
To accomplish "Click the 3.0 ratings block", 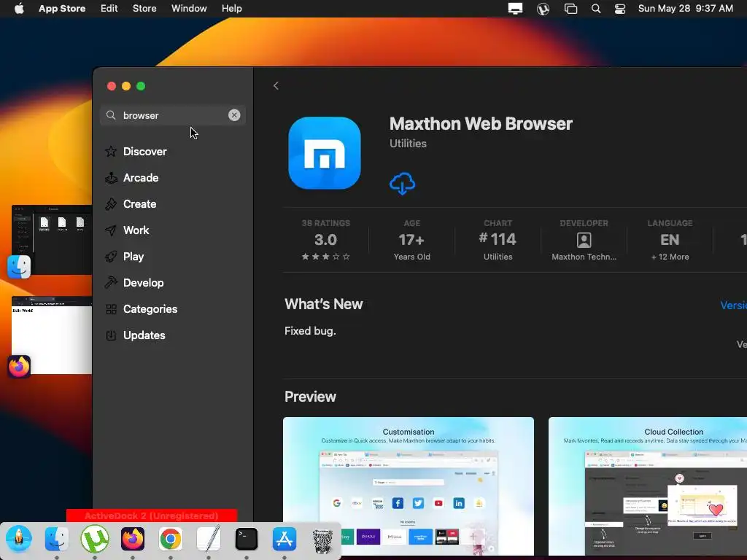I will point(326,240).
